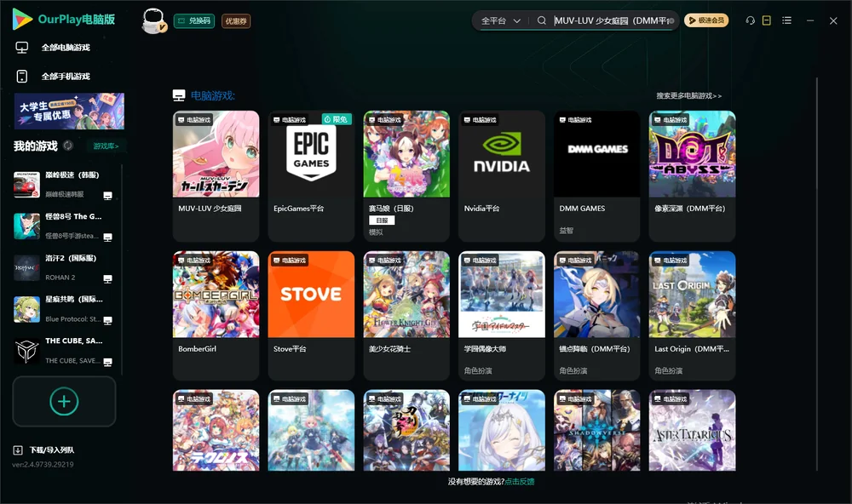
Task: Go to 全部手机游戏 section
Action: click(53, 77)
